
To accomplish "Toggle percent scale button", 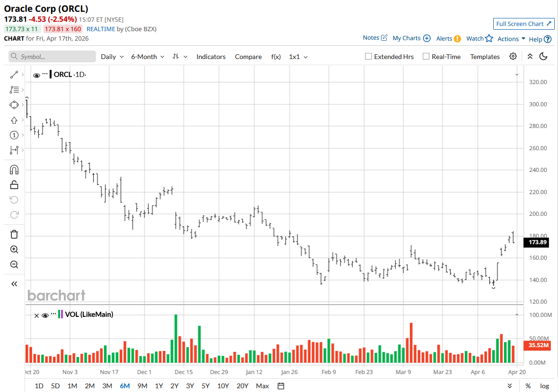I will coord(528,386).
